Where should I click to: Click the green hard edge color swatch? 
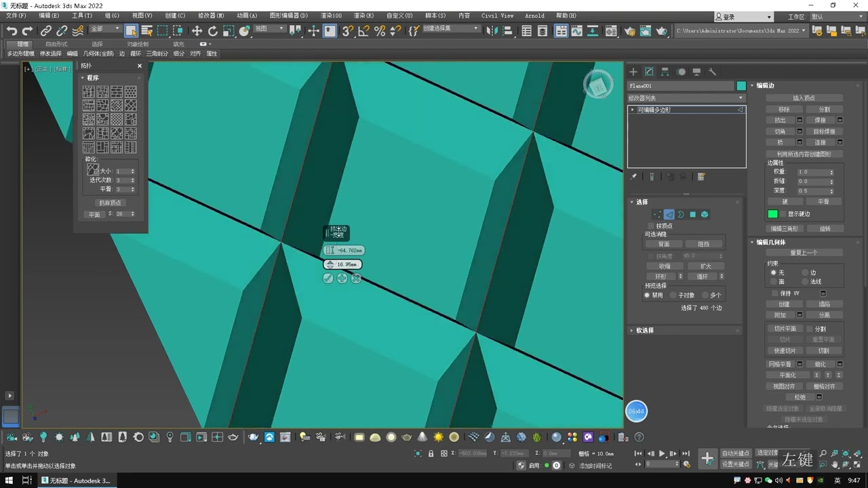pyautogui.click(x=772, y=214)
